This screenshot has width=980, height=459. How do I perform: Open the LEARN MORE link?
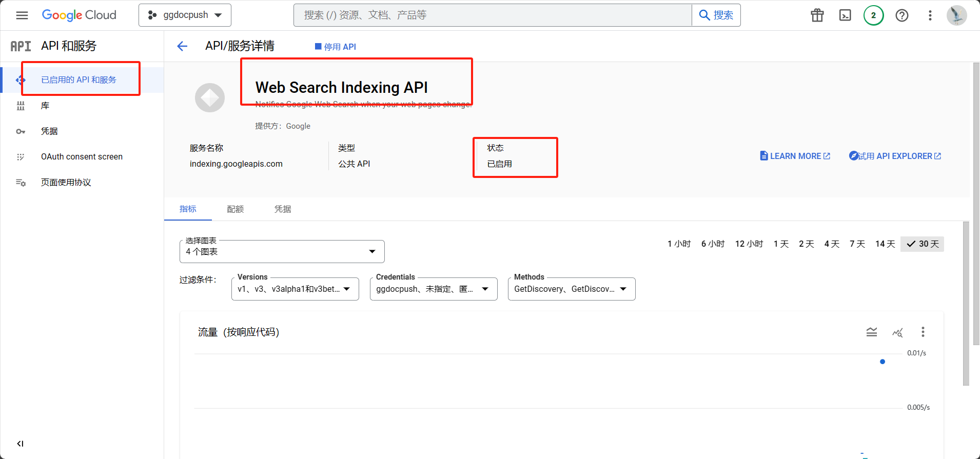point(795,156)
